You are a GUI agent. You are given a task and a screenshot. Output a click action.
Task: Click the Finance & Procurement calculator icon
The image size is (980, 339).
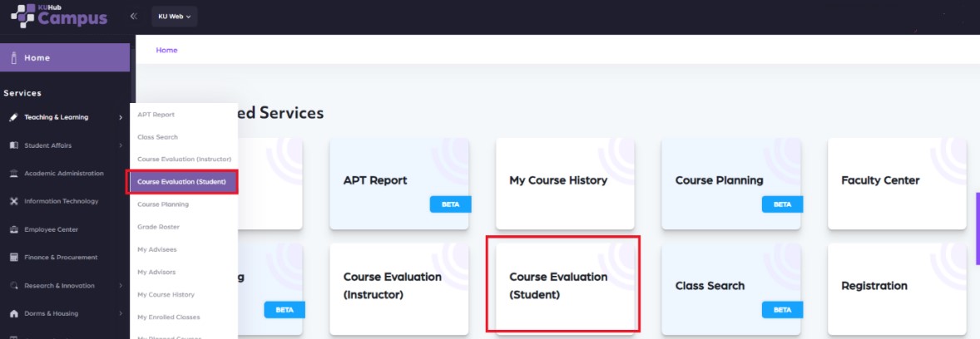pos(13,258)
